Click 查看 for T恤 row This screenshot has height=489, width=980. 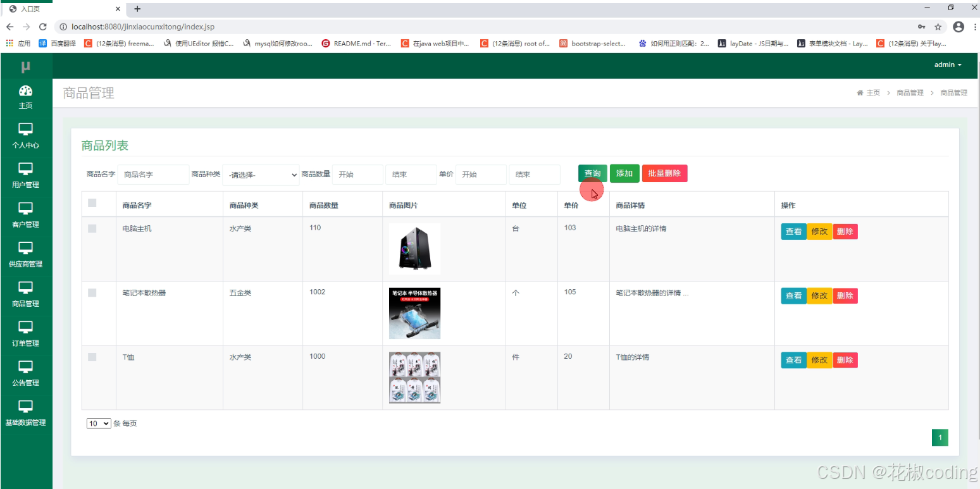click(x=793, y=360)
